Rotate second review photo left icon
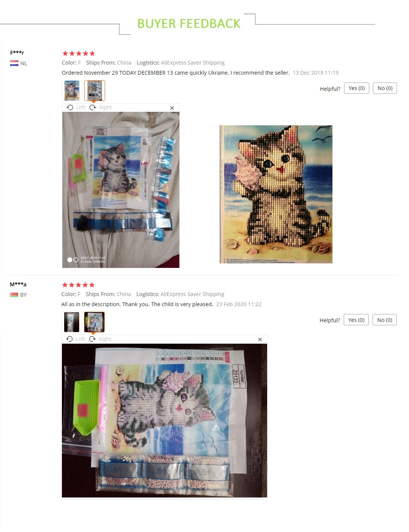409x532 pixels. tap(69, 339)
